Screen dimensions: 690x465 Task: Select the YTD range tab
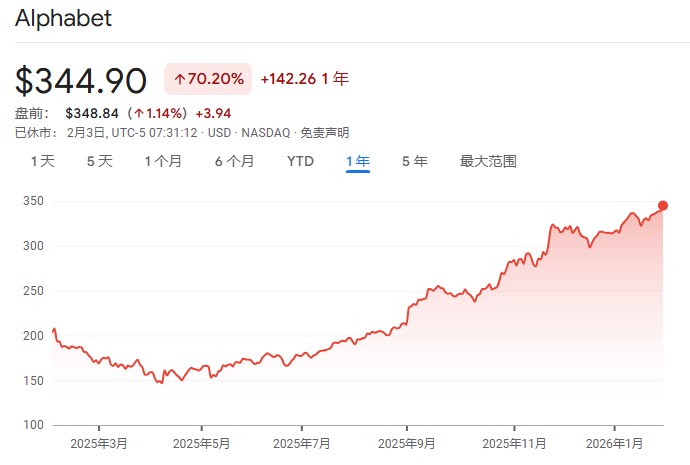300,161
